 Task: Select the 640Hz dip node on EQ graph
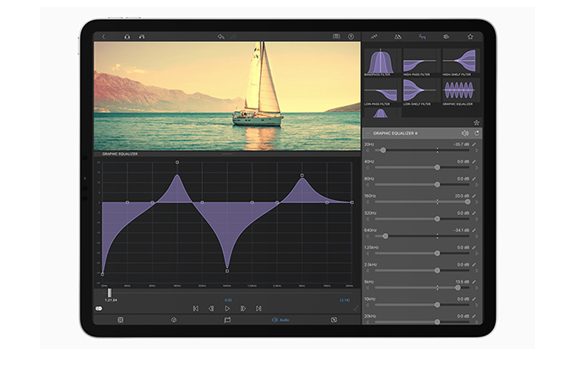point(227,271)
